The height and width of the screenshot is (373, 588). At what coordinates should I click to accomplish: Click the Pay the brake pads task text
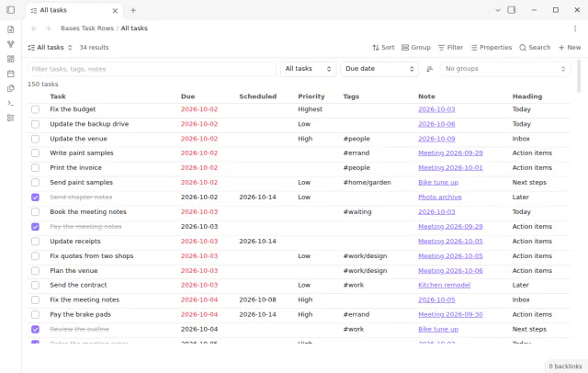(x=80, y=314)
